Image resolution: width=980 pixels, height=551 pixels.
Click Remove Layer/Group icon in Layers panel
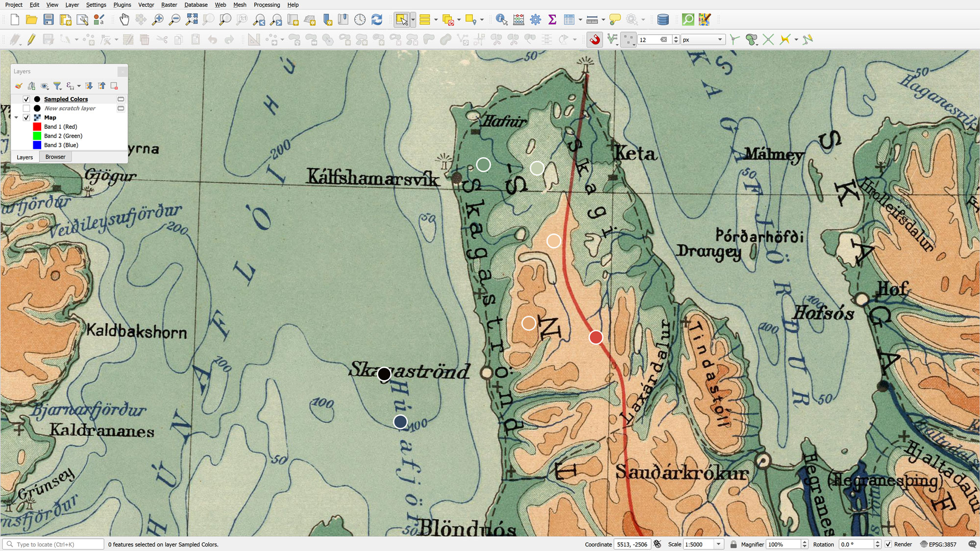(114, 86)
